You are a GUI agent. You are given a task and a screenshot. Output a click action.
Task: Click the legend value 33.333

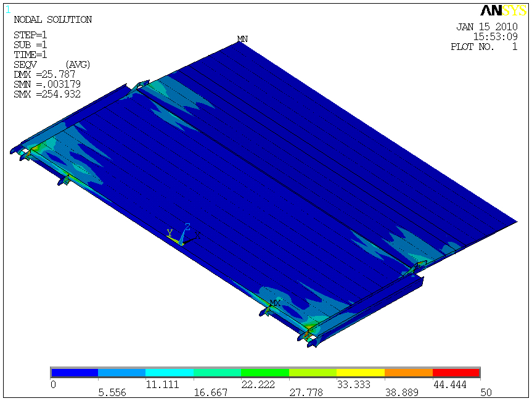point(353,385)
